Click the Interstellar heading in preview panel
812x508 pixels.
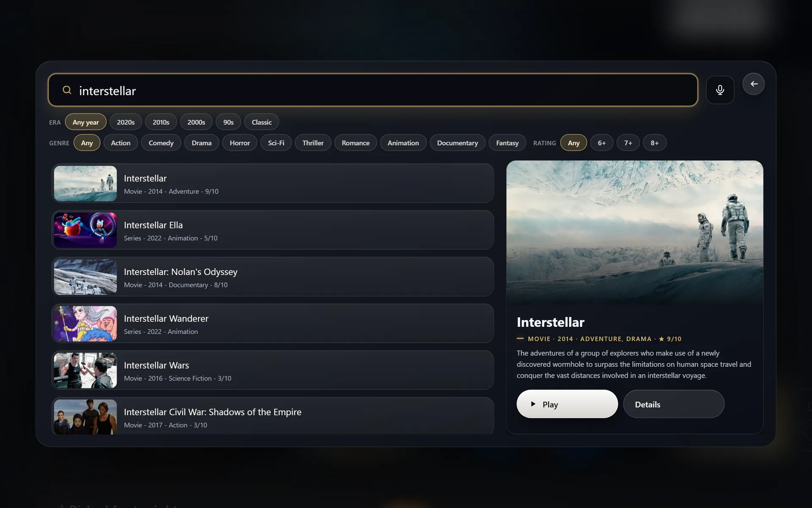tap(550, 322)
